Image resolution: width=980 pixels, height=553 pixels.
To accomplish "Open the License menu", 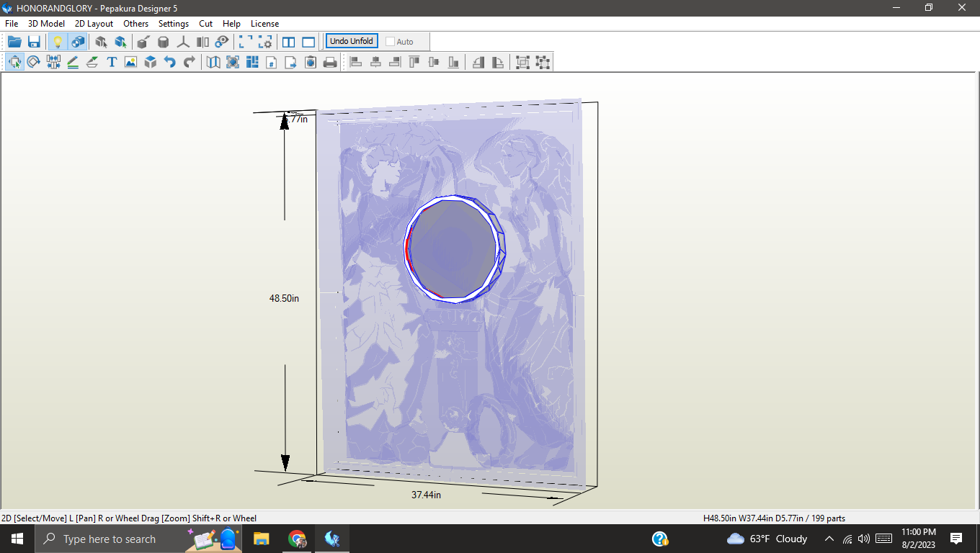I will tap(264, 24).
